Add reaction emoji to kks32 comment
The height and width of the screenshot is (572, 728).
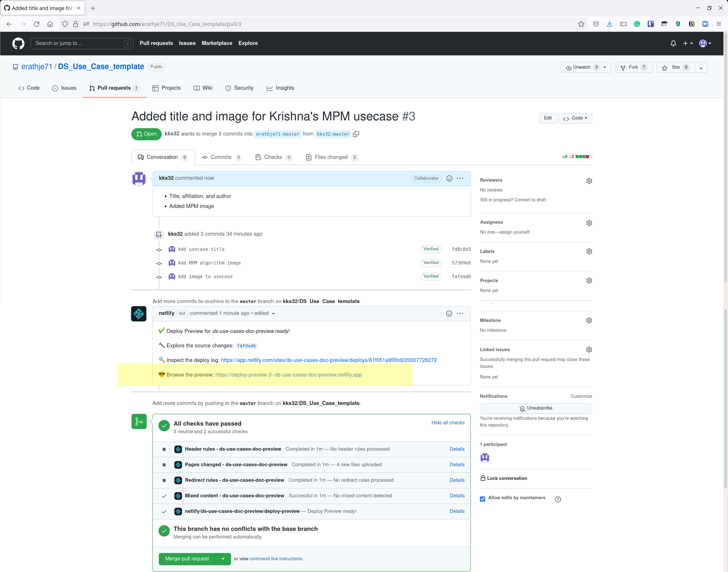click(x=449, y=178)
